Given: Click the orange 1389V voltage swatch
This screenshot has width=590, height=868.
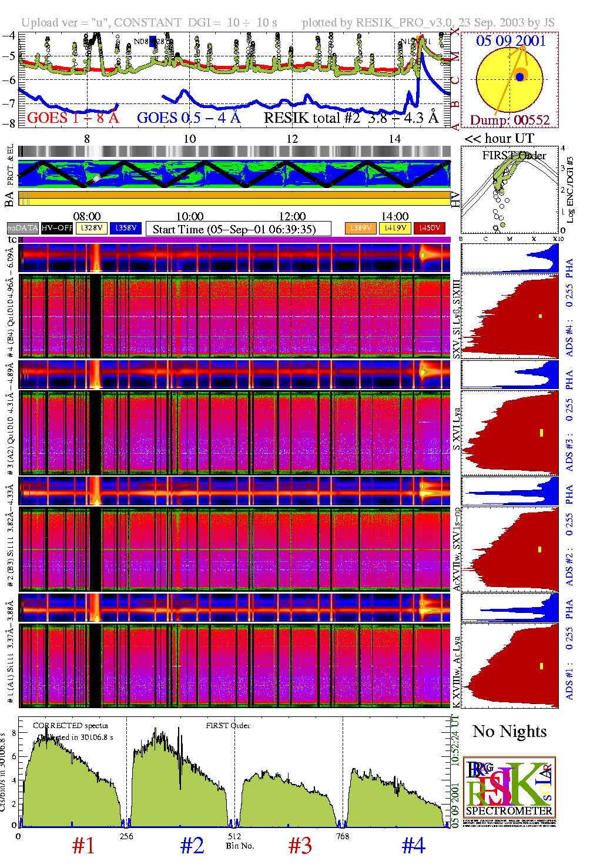Looking at the screenshot, I should pos(361,228).
